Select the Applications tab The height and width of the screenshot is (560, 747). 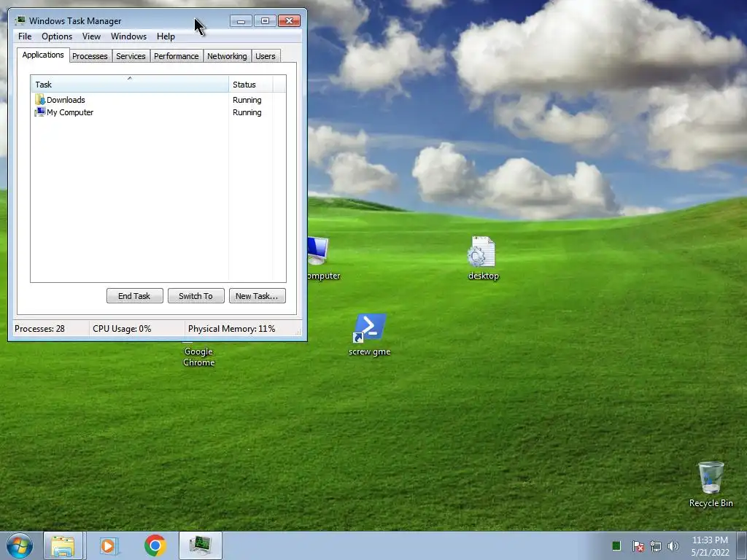point(43,55)
